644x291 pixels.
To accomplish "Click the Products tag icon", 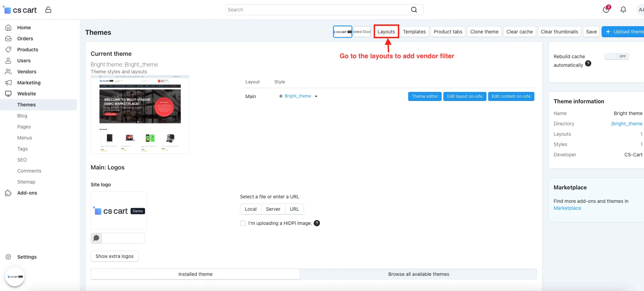I will click(x=8, y=50).
